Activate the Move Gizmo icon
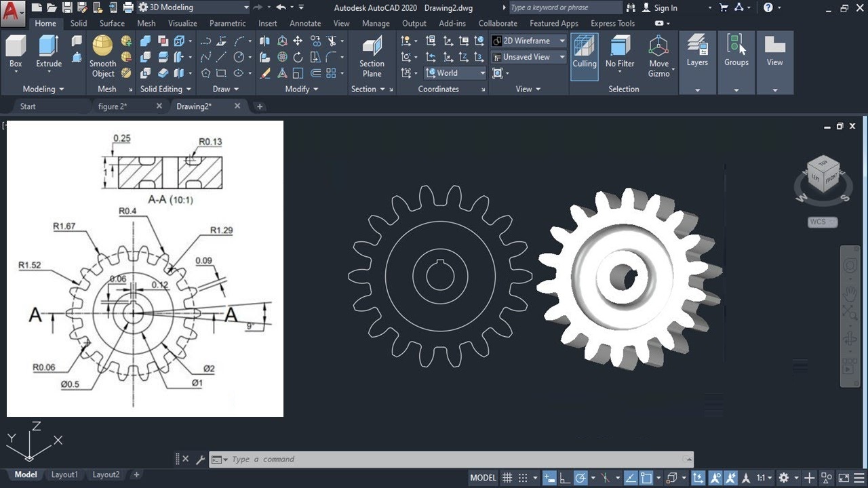This screenshot has height=488, width=868. 658,46
